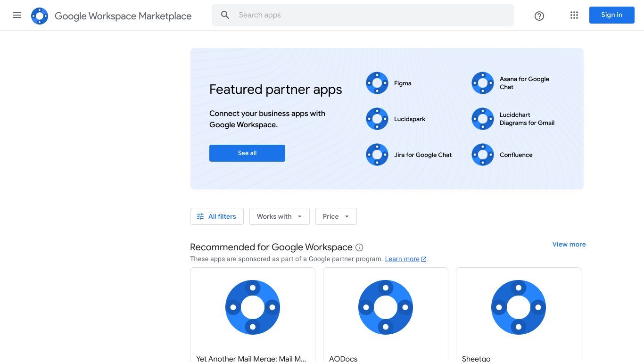The width and height of the screenshot is (644, 362).
Task: Open the Learn more link
Action: point(402,259)
